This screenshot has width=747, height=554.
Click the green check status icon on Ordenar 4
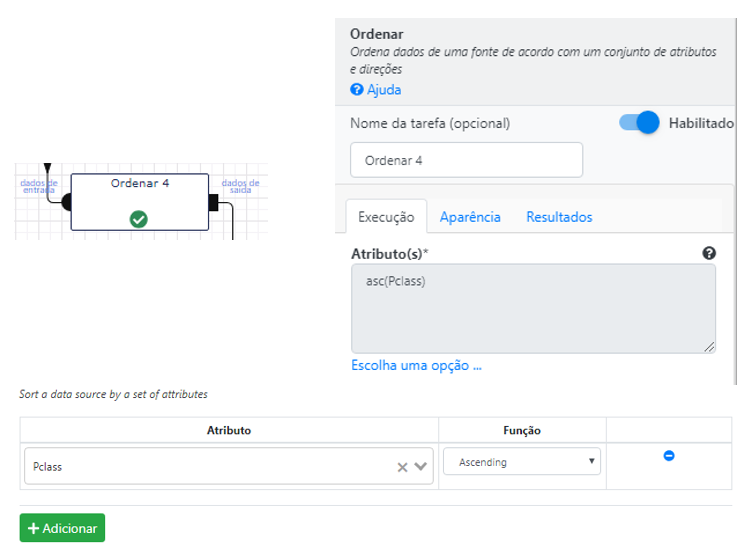point(139,219)
